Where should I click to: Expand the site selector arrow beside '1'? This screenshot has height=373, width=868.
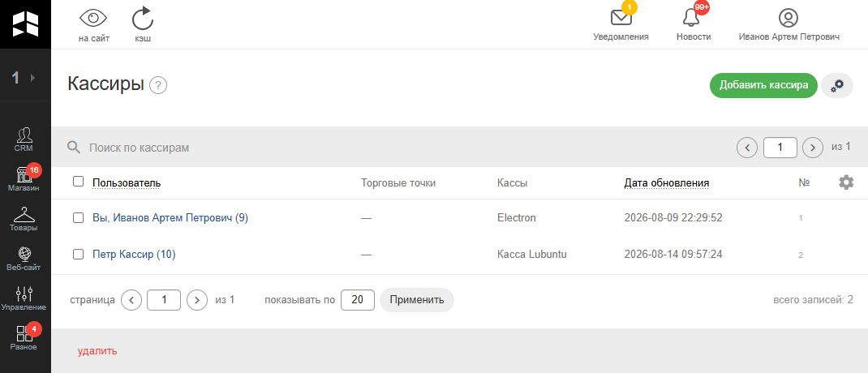coord(32,78)
